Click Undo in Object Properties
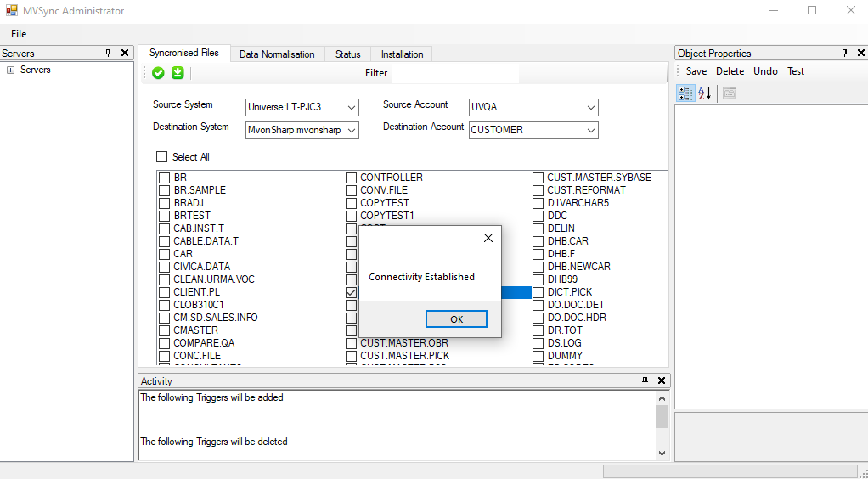 [765, 70]
